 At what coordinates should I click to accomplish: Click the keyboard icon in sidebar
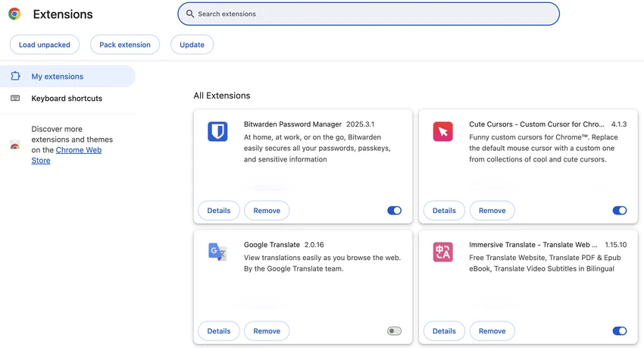click(x=15, y=99)
